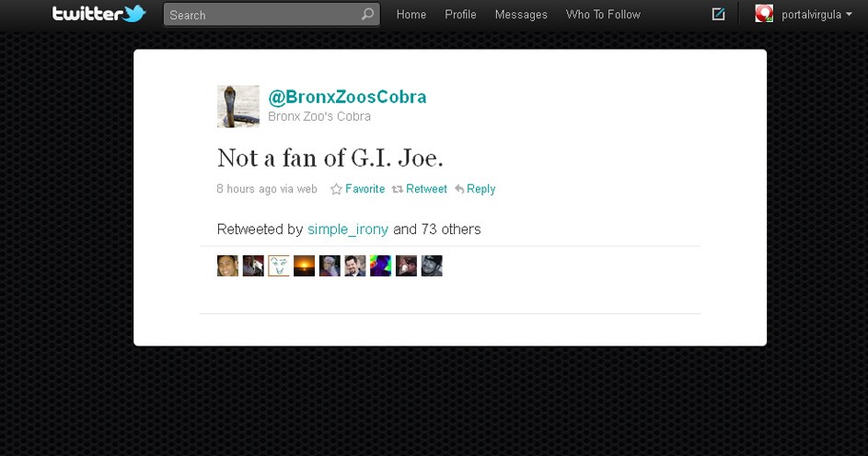The image size is (868, 456).
Task: Click the Reply arrow icon
Action: coord(459,189)
